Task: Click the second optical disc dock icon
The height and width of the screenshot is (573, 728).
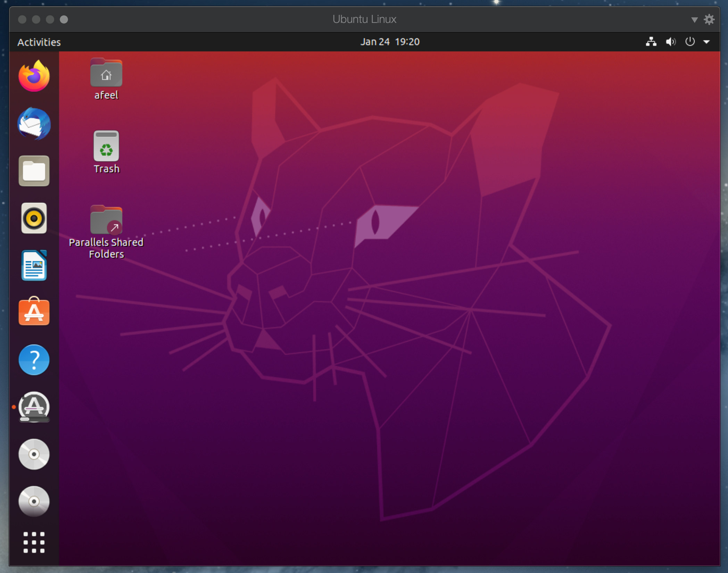Action: tap(34, 501)
